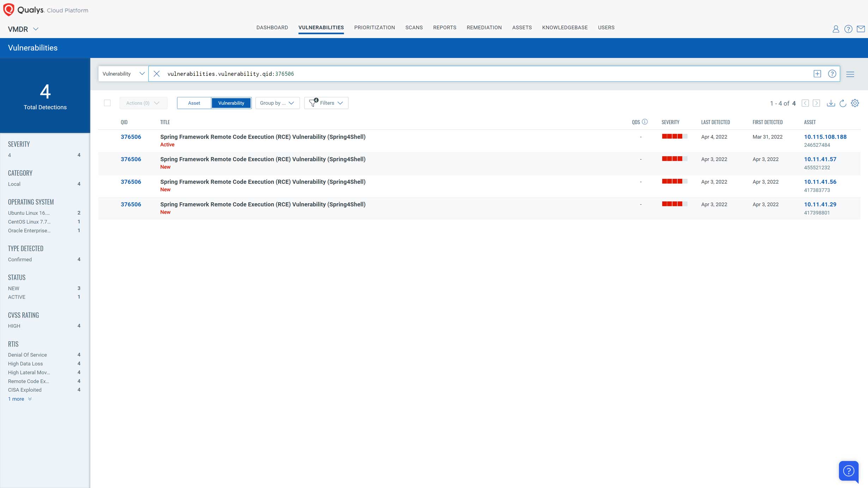The height and width of the screenshot is (488, 868).
Task: Toggle the Vulnerability view button
Action: pos(231,103)
